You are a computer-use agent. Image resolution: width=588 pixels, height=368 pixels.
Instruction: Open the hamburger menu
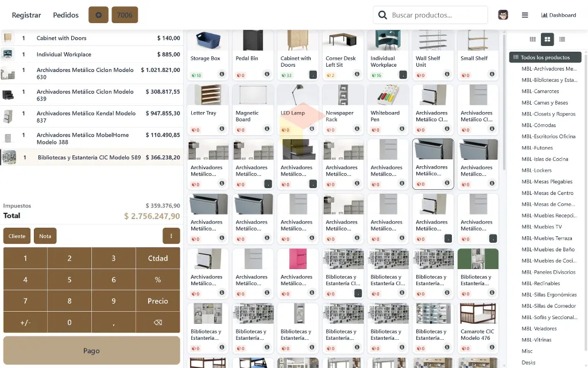pos(525,15)
